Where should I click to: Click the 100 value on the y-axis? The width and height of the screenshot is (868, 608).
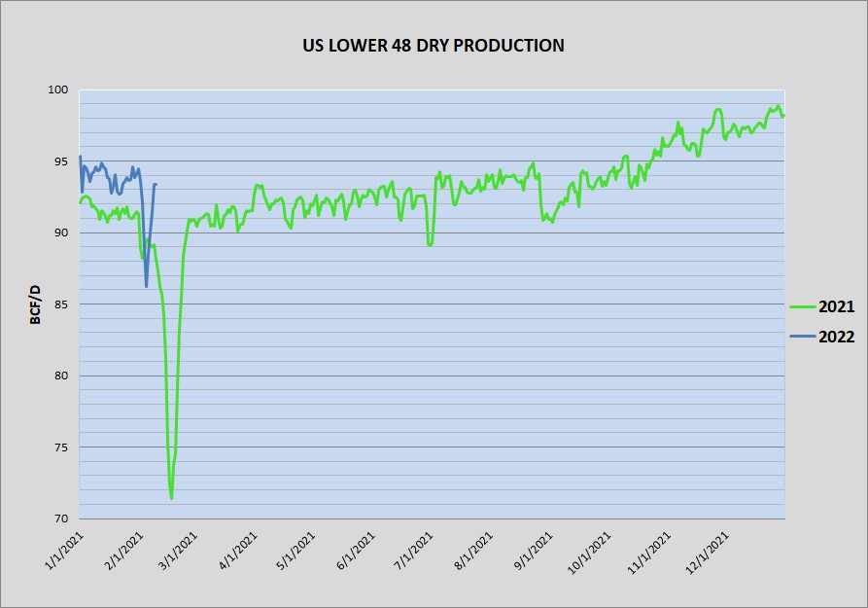pos(60,89)
